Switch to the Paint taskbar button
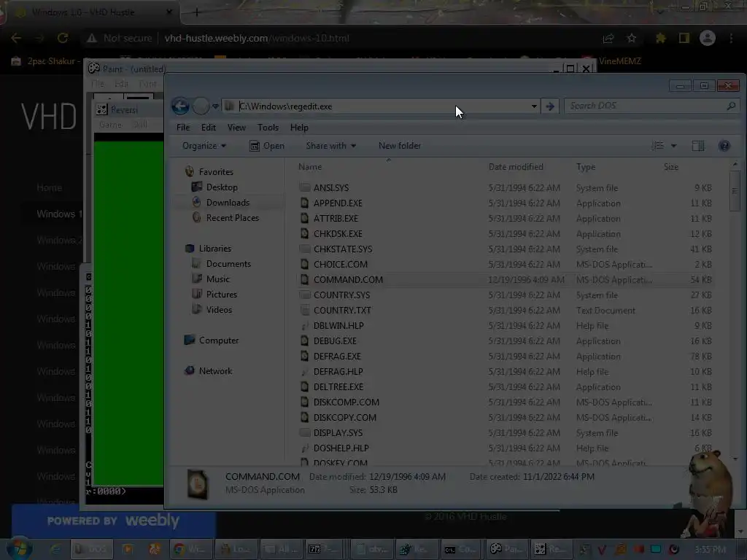Viewport: 747px width, 560px height. tap(506, 549)
